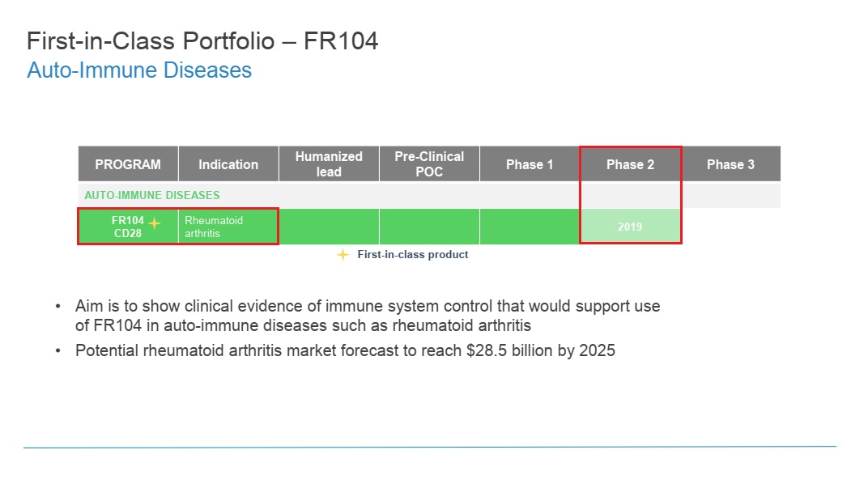Image resolution: width=868 pixels, height=488 pixels.
Task: Click the star icon in the legend
Action: 343,254
